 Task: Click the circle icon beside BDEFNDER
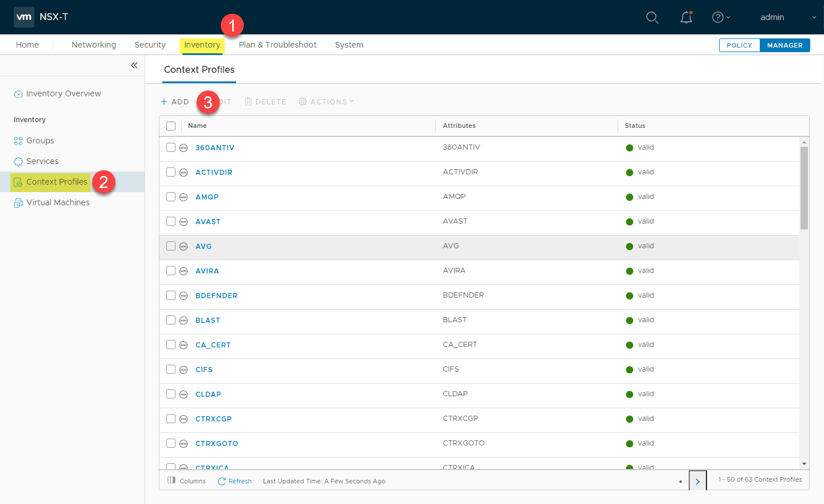click(x=183, y=296)
